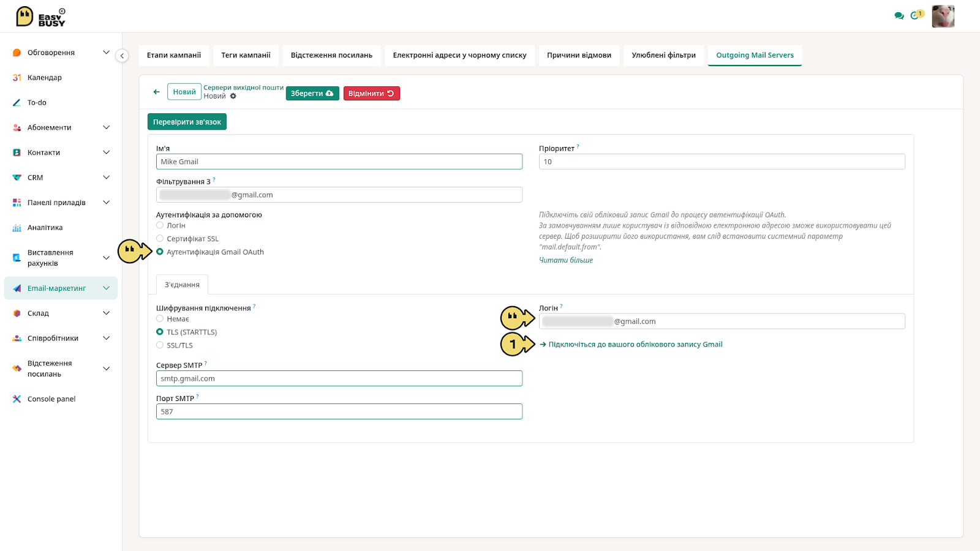Click the Відмінити discard button
Viewport: 980px width, 551px height.
point(372,94)
